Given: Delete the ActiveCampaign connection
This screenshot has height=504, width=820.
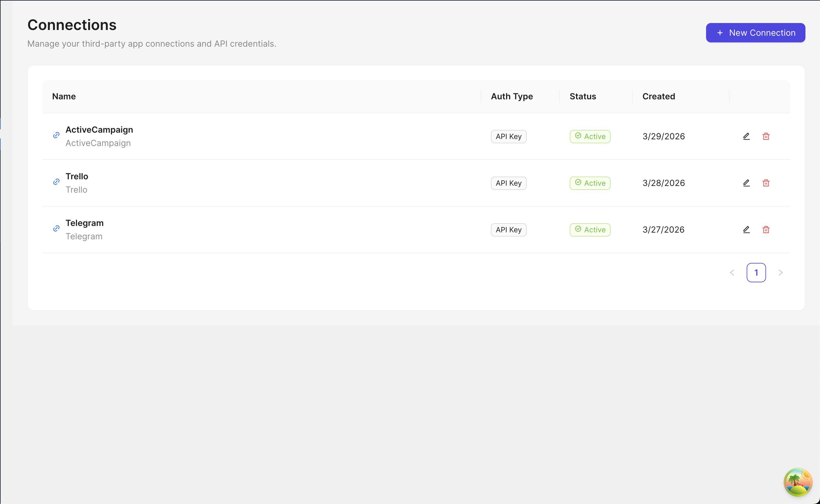Looking at the screenshot, I should pos(766,136).
